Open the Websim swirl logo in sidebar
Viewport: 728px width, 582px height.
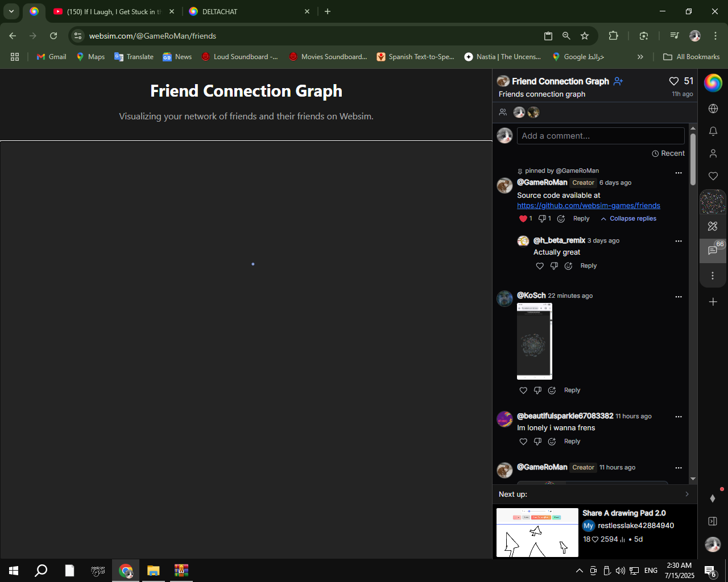713,83
